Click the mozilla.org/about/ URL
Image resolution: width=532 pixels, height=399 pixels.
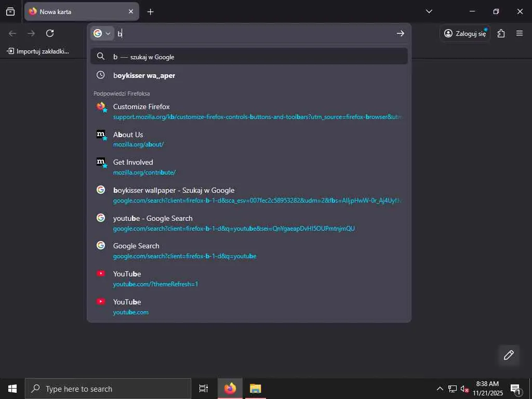pyautogui.click(x=138, y=144)
